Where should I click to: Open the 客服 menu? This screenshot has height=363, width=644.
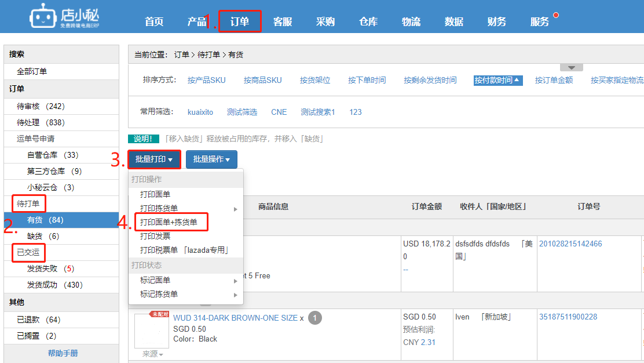coord(283,21)
